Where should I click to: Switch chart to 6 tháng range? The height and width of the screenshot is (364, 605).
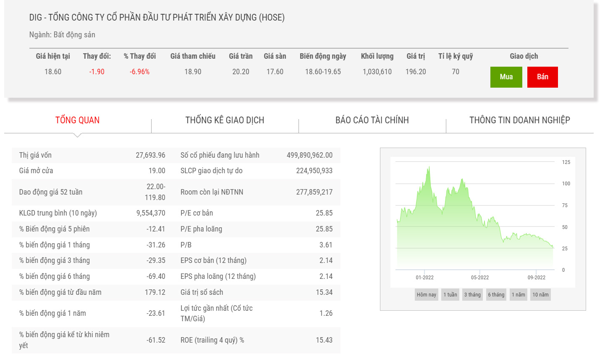pos(496,295)
